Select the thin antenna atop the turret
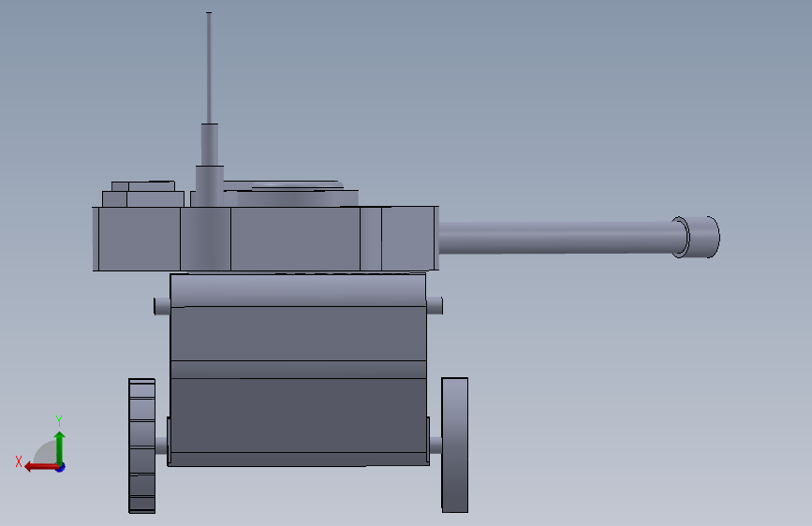This screenshot has width=812, height=526. point(209,67)
